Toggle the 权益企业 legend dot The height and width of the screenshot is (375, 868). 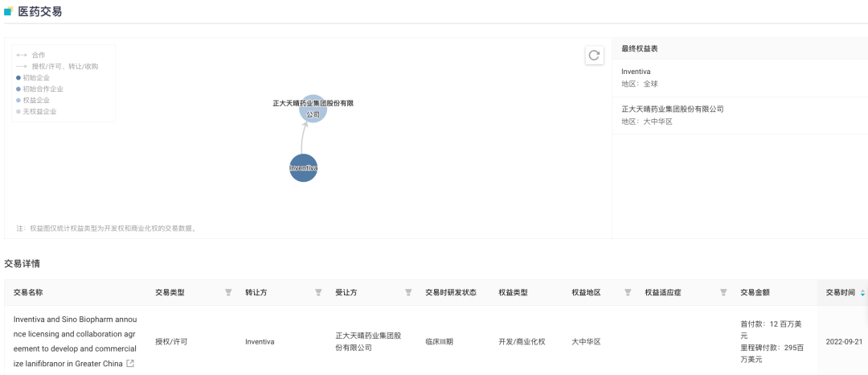coord(18,101)
